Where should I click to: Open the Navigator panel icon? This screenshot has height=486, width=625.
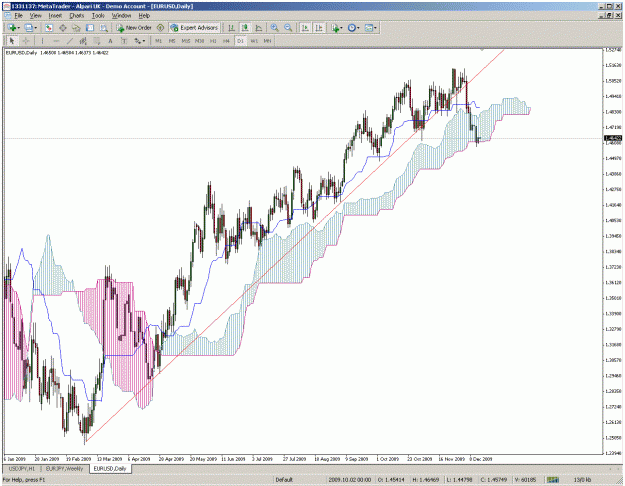point(76,28)
